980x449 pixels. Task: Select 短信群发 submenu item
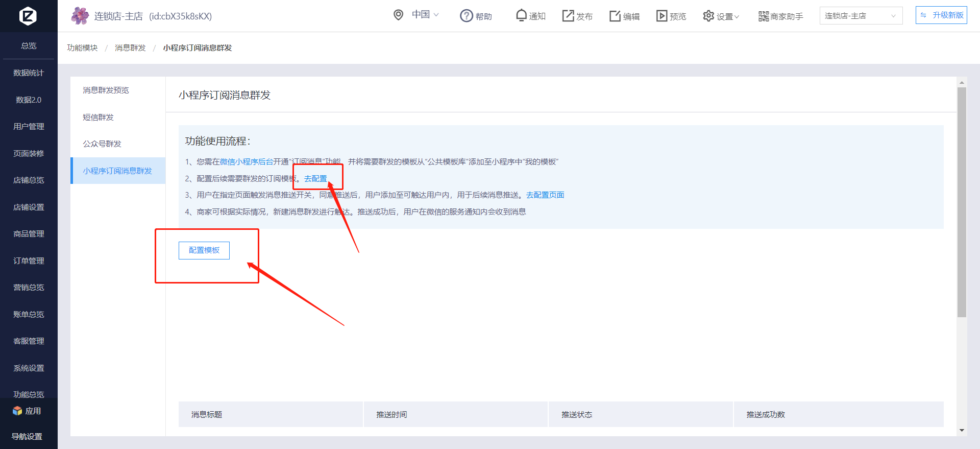pyautogui.click(x=118, y=117)
